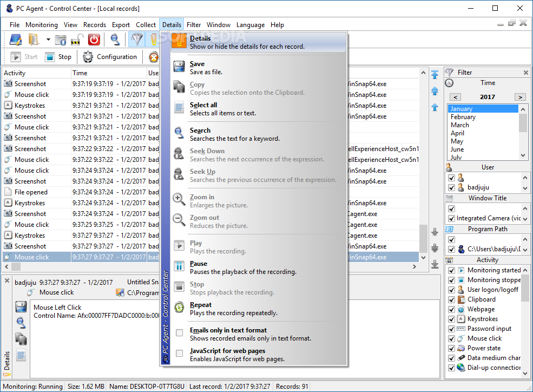Click the magnifier search toolbar icon

pyautogui.click(x=115, y=40)
